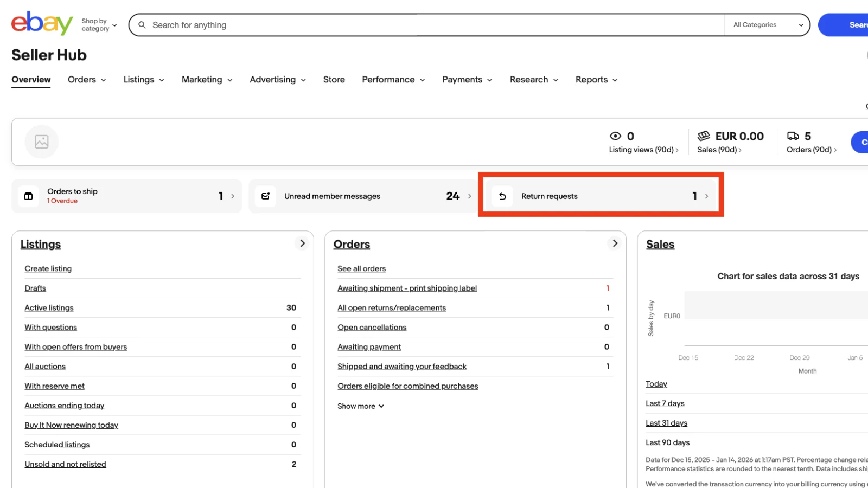Open the Create listing link
This screenshot has width=868, height=488.
(x=48, y=269)
